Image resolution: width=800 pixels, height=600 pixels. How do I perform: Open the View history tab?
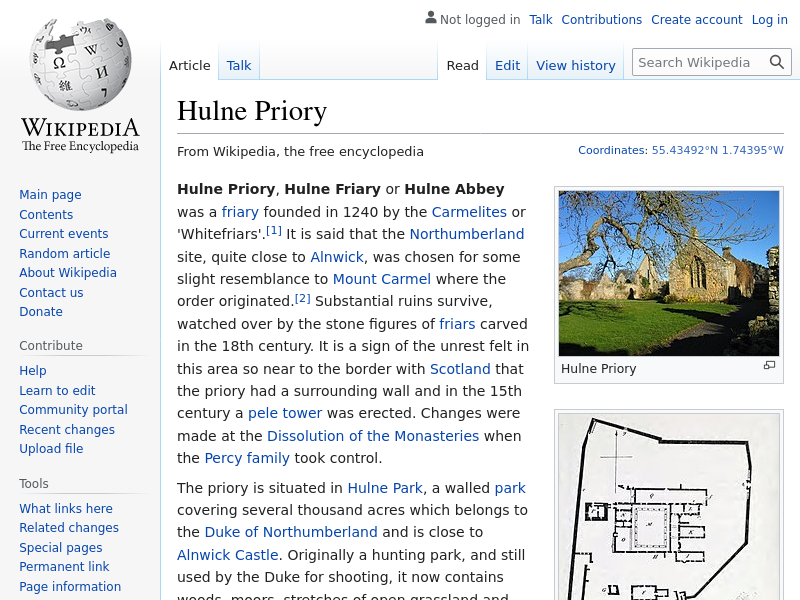[575, 65]
